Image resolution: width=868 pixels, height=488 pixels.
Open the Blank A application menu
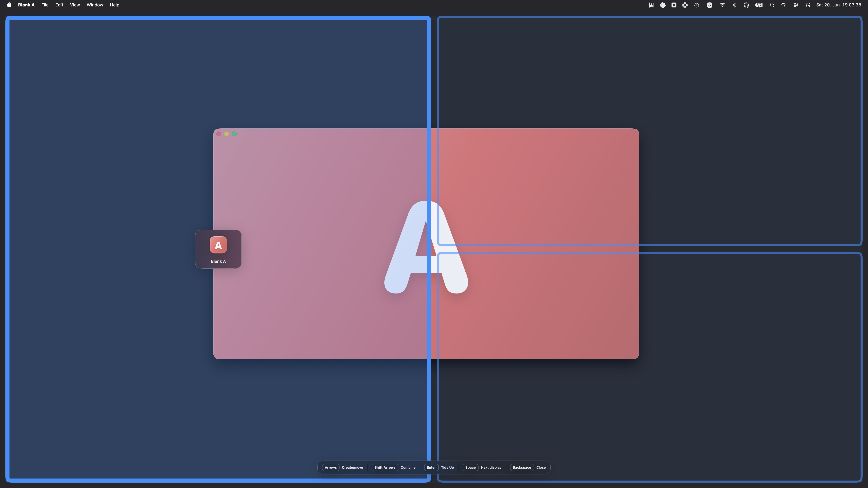pyautogui.click(x=26, y=5)
